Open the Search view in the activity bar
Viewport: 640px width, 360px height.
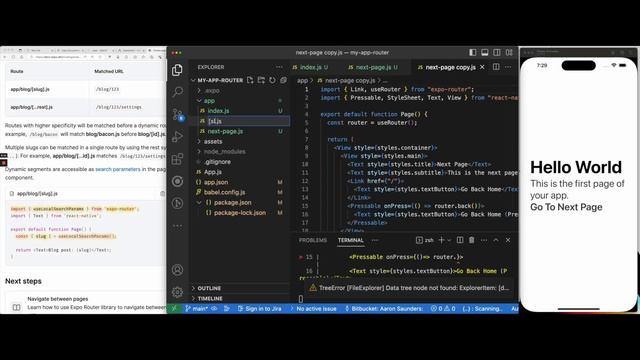click(x=177, y=91)
